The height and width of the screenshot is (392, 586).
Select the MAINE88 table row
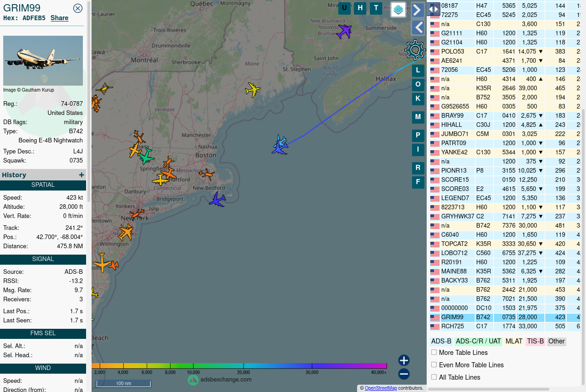pos(506,272)
